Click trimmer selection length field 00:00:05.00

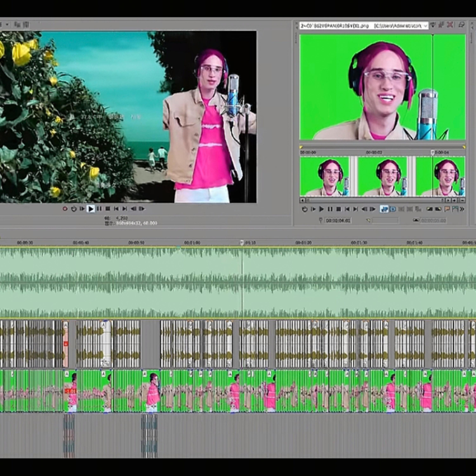(433, 221)
